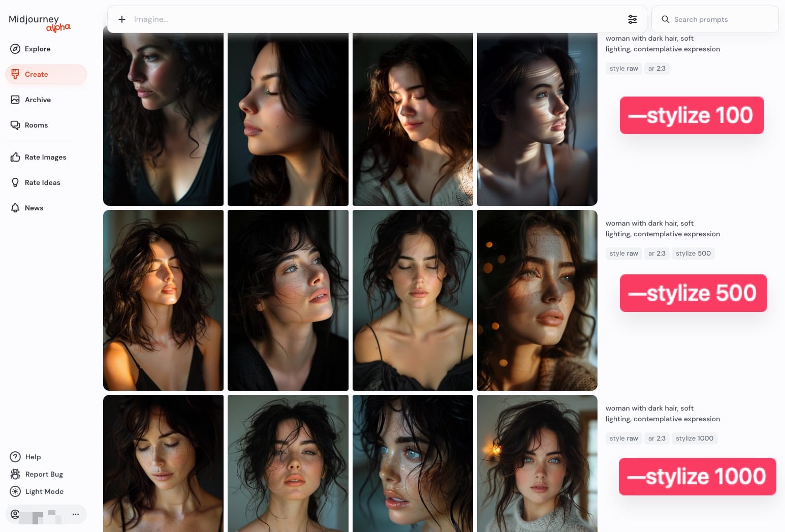This screenshot has width=785, height=532.
Task: Click the Midjourney alpha logo
Action: pyautogui.click(x=40, y=23)
